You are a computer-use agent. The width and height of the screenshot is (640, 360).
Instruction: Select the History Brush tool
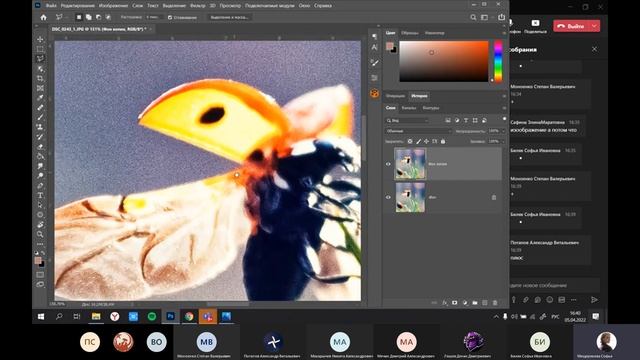click(x=40, y=137)
